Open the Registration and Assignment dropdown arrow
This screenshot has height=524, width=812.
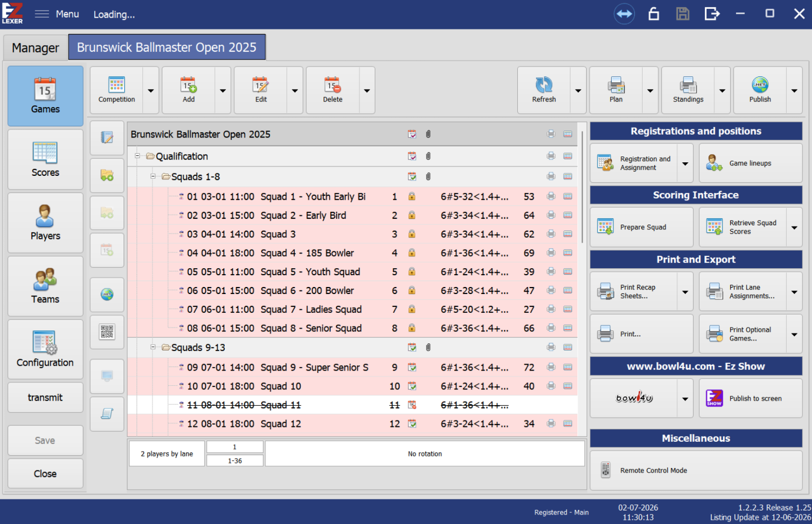click(x=685, y=163)
